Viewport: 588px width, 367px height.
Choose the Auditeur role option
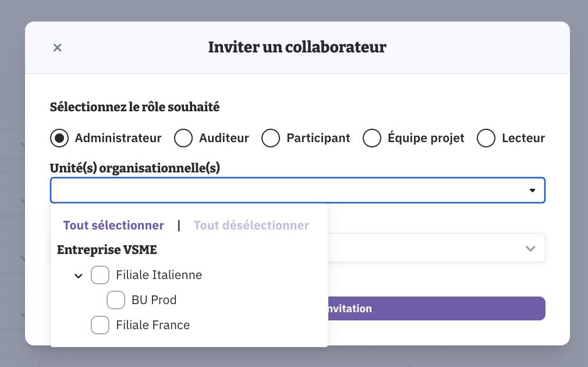[183, 138]
